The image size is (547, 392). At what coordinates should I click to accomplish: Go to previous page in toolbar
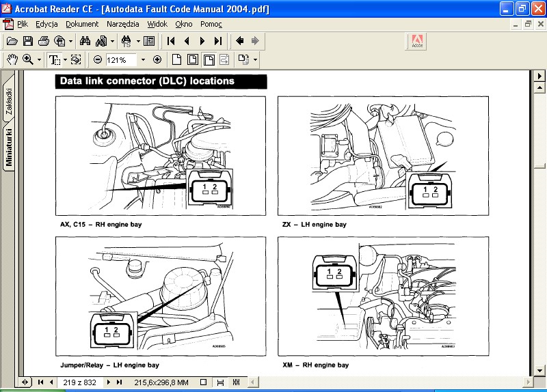187,41
